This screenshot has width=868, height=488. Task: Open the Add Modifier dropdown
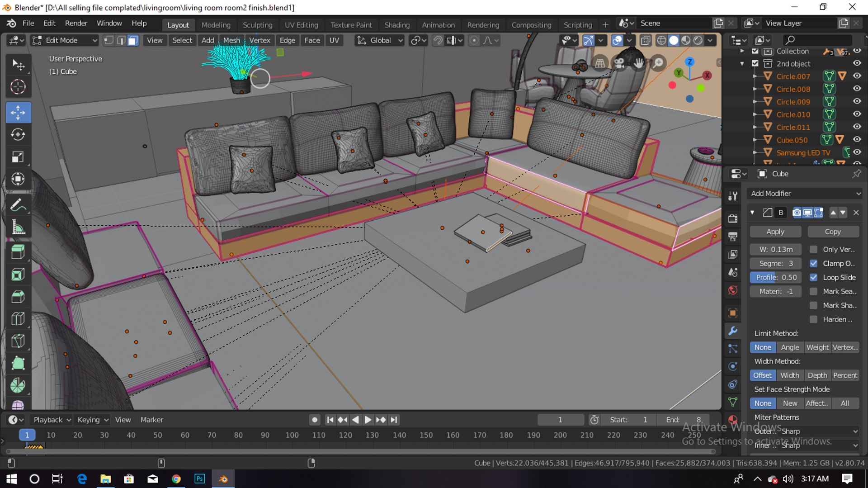point(805,193)
